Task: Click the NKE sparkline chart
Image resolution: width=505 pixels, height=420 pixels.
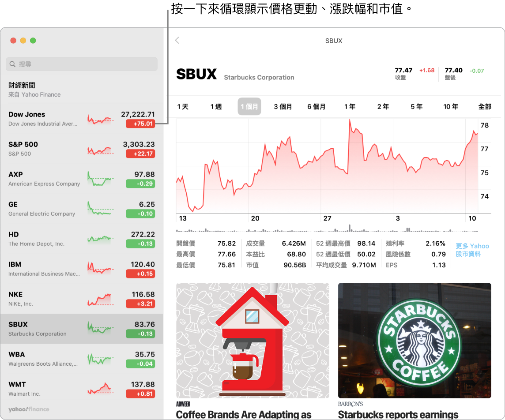Action: pyautogui.click(x=101, y=299)
